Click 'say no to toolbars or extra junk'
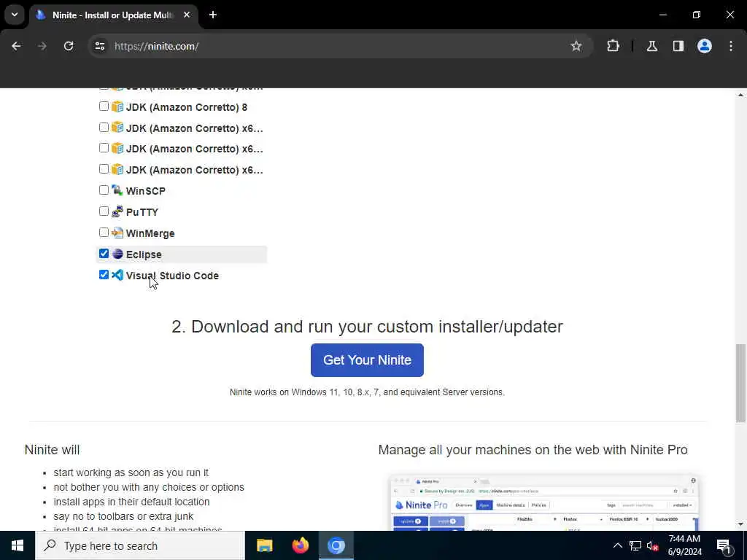Viewport: 747px width, 560px height. [x=123, y=516]
